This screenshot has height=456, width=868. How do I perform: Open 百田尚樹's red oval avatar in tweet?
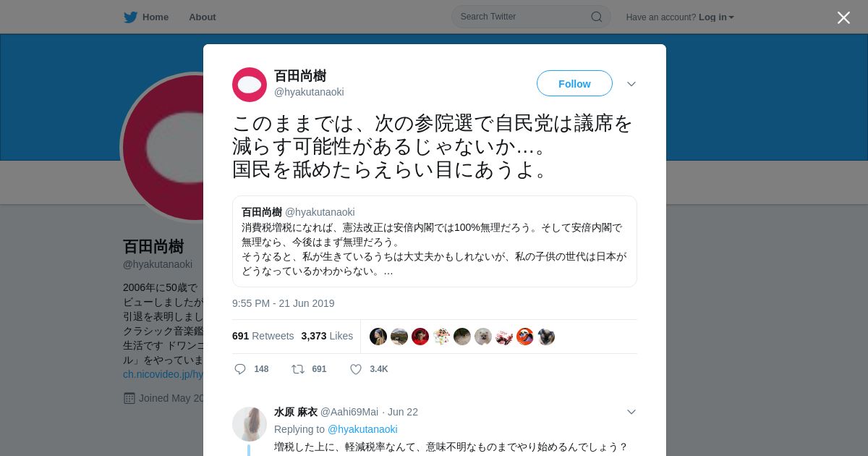click(x=250, y=85)
